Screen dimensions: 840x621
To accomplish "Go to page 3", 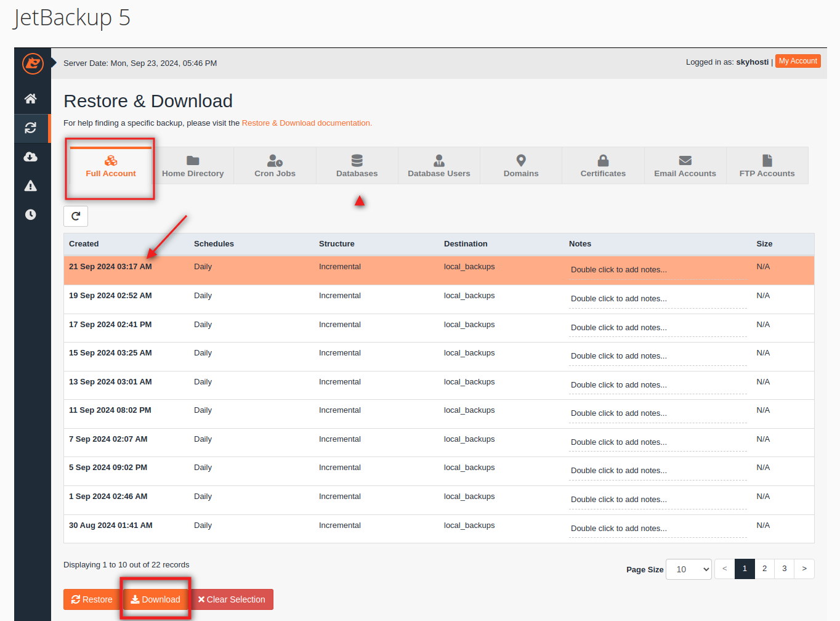I will point(784,569).
